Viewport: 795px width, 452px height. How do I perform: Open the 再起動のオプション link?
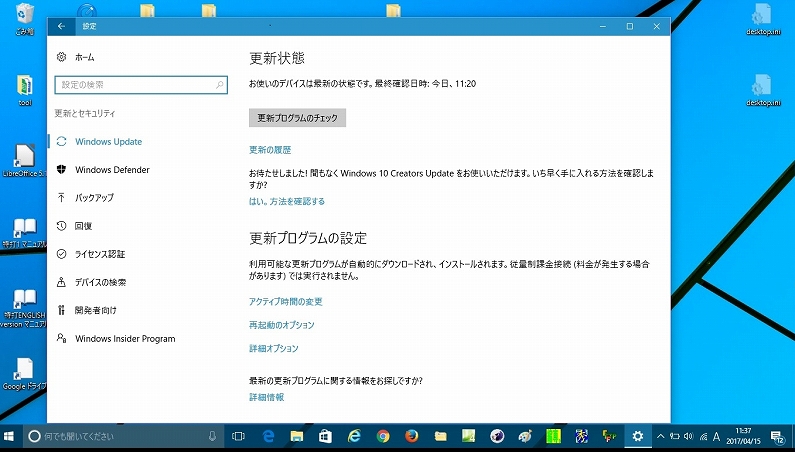point(281,325)
